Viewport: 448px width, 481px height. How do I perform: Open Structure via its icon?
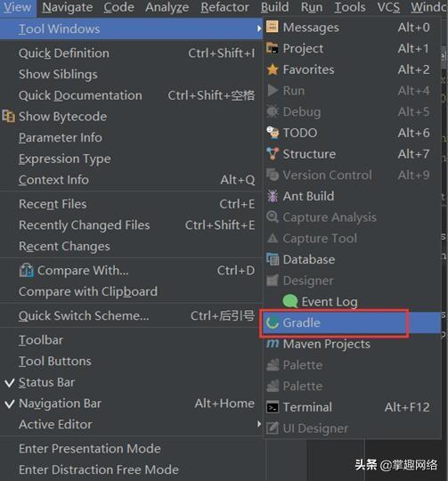273,154
